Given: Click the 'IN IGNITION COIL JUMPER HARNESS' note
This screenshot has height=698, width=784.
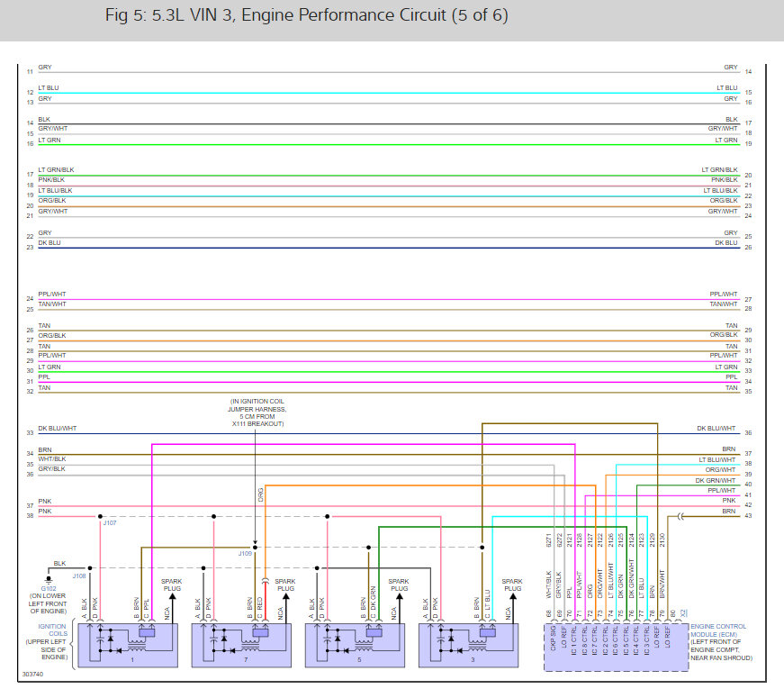Looking at the screenshot, I should (257, 412).
